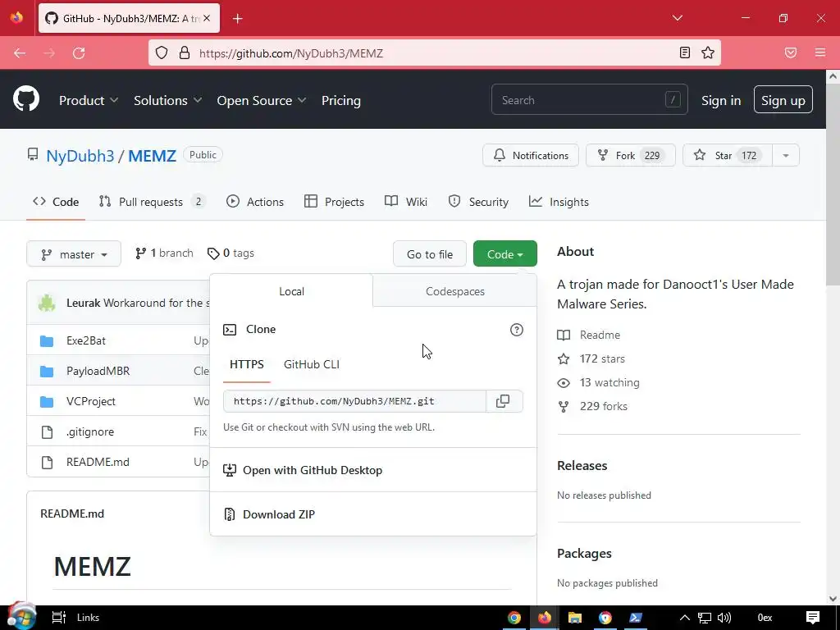840x630 pixels.
Task: Show hidden tray icons chevron
Action: (x=685, y=618)
